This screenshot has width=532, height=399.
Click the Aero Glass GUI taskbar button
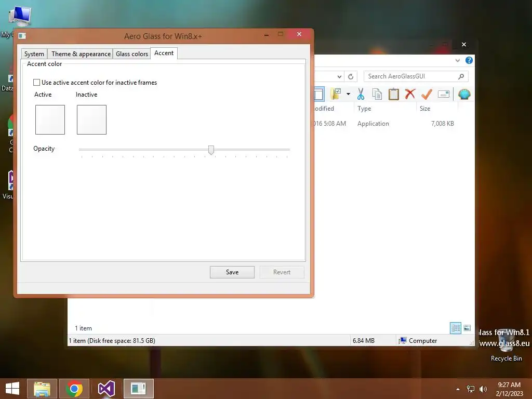pyautogui.click(x=138, y=389)
